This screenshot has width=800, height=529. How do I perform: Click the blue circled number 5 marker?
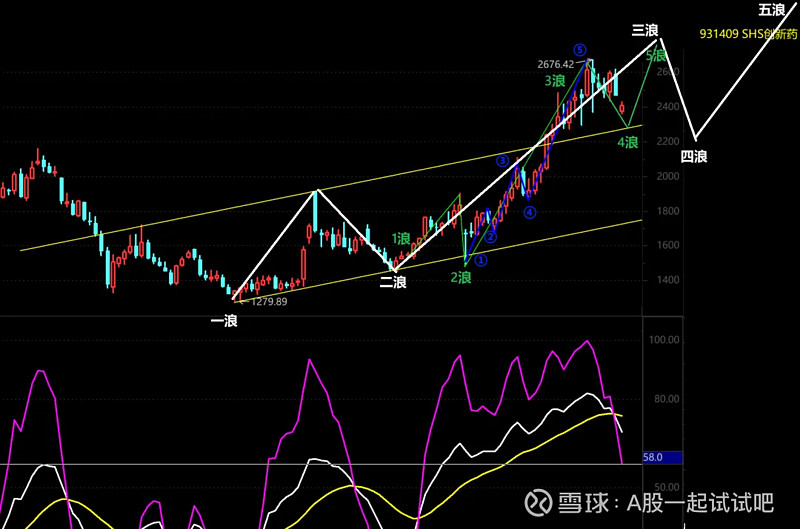(x=580, y=50)
